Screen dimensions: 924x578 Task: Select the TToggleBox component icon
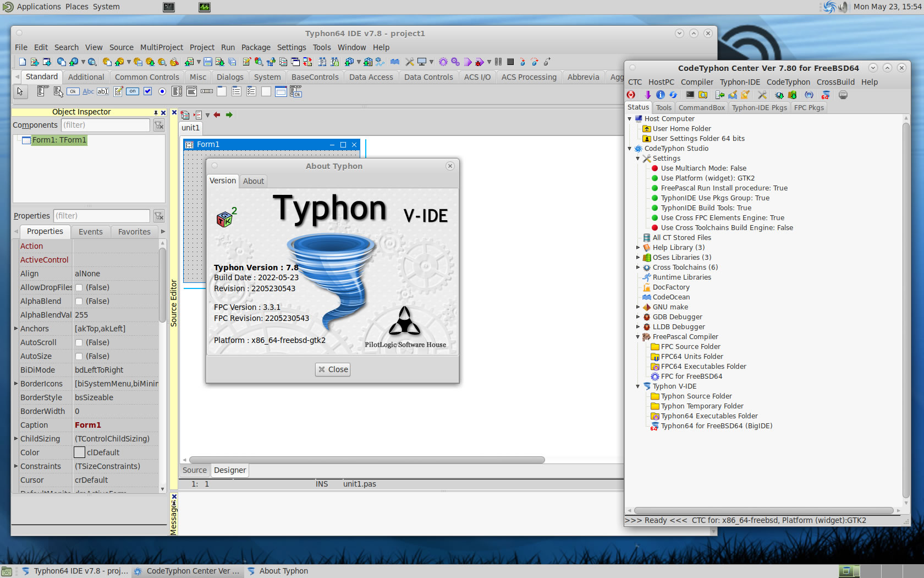[132, 91]
